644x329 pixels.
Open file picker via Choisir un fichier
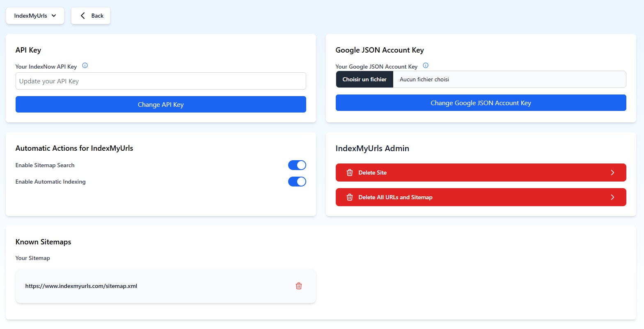click(364, 79)
